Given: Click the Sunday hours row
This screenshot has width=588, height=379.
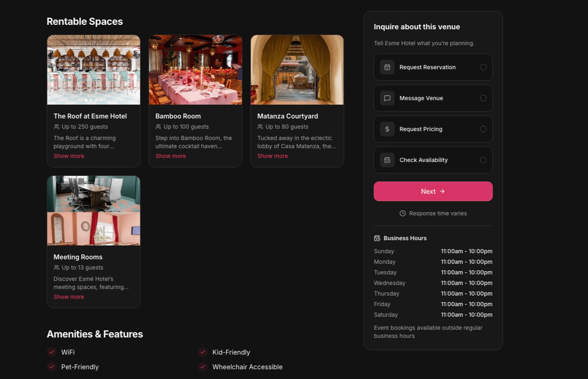Looking at the screenshot, I should [433, 251].
